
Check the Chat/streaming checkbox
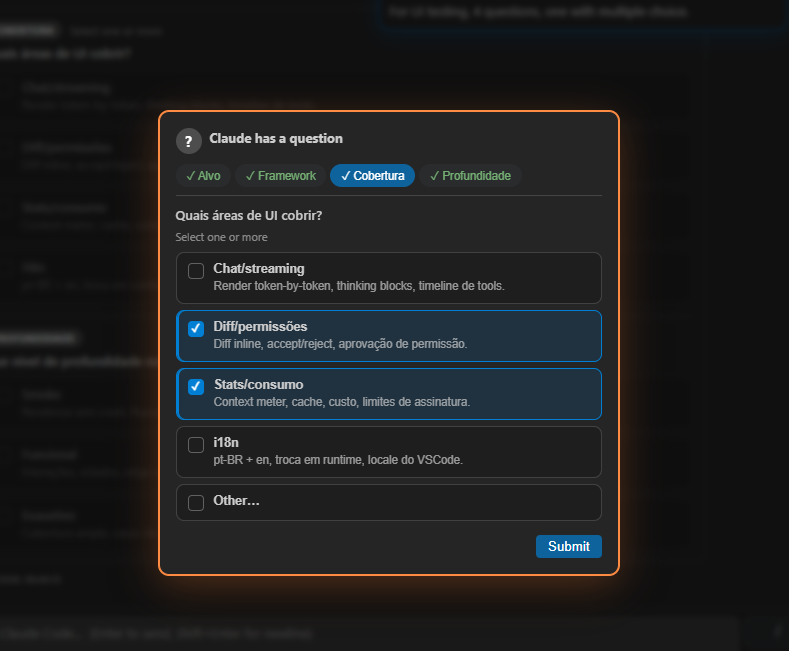[x=196, y=271]
